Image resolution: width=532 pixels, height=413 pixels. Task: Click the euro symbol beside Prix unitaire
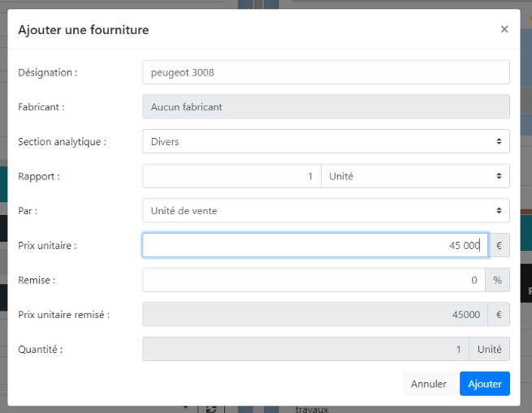point(499,245)
